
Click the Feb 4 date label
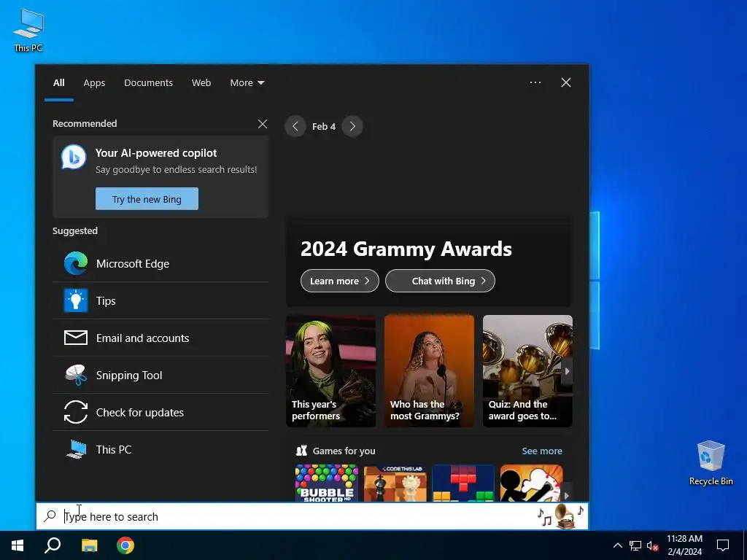pos(324,126)
